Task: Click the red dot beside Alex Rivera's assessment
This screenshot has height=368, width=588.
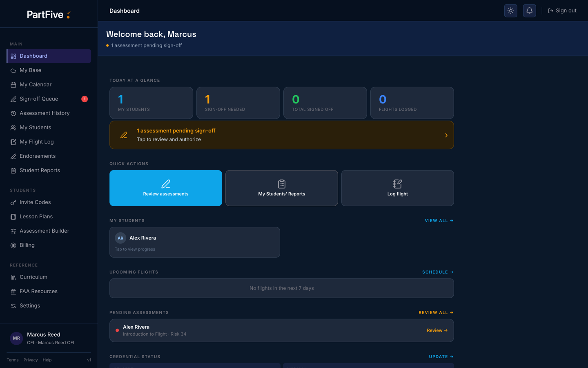Action: (117, 330)
